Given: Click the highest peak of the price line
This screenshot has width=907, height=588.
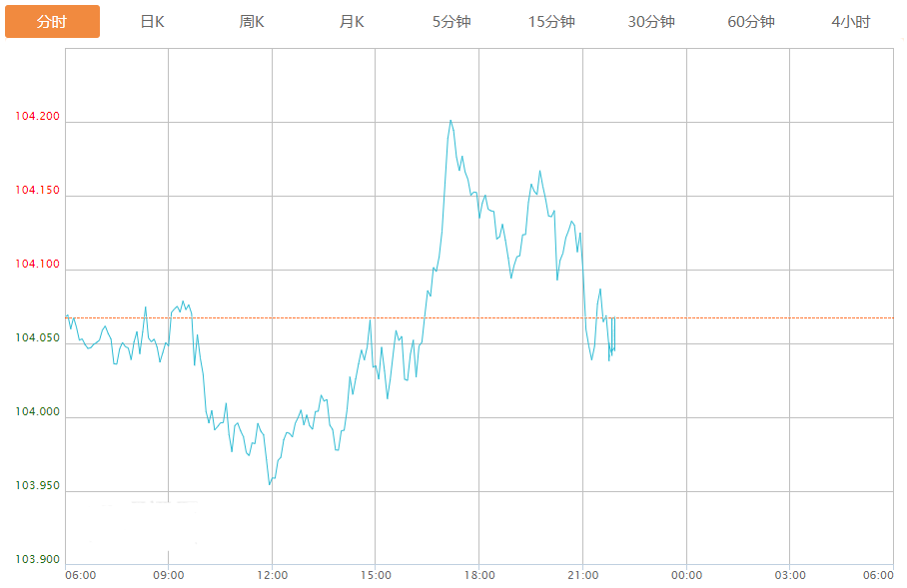Looking at the screenshot, I should (451, 121).
